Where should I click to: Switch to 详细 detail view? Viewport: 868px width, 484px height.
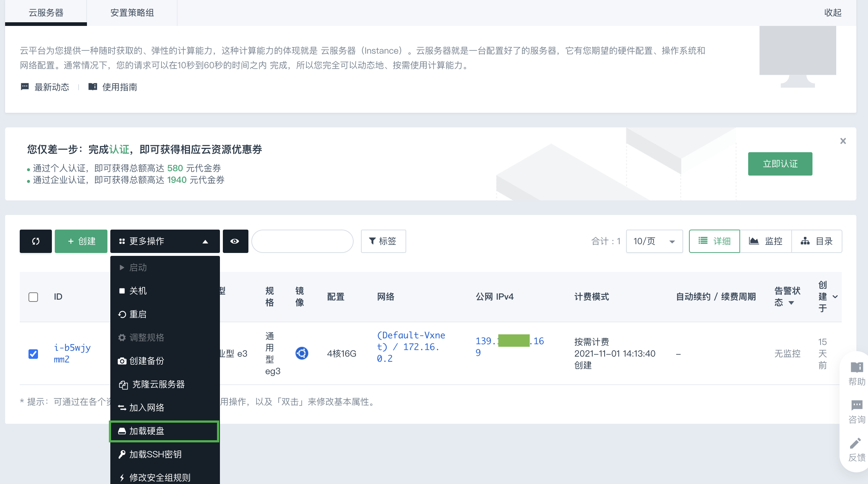[x=715, y=241]
